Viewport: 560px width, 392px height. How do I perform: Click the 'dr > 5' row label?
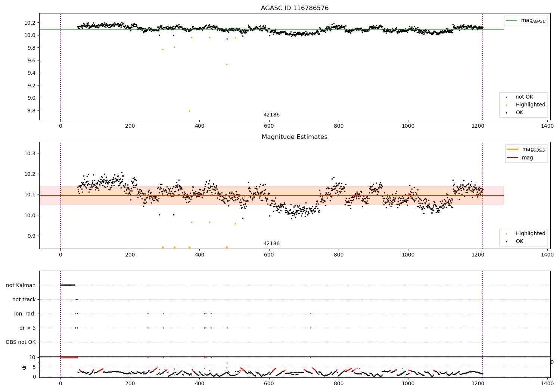(28, 328)
